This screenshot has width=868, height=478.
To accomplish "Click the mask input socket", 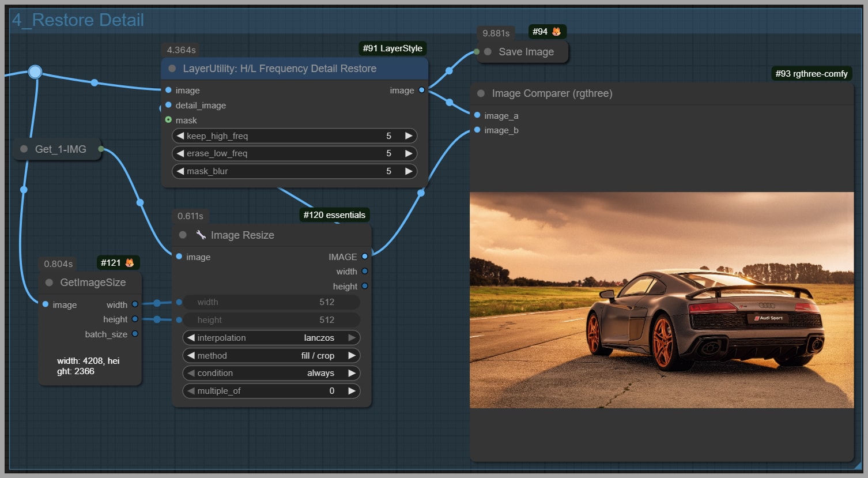I will click(x=168, y=120).
